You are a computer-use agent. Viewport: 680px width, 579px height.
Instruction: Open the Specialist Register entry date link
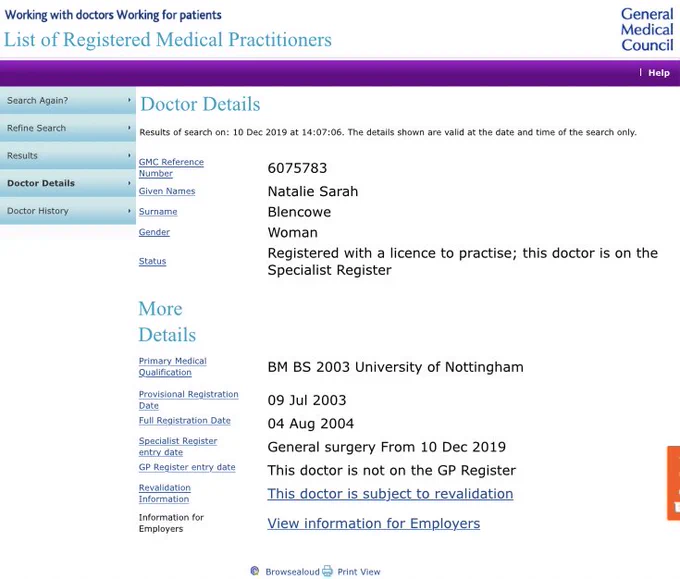point(178,446)
